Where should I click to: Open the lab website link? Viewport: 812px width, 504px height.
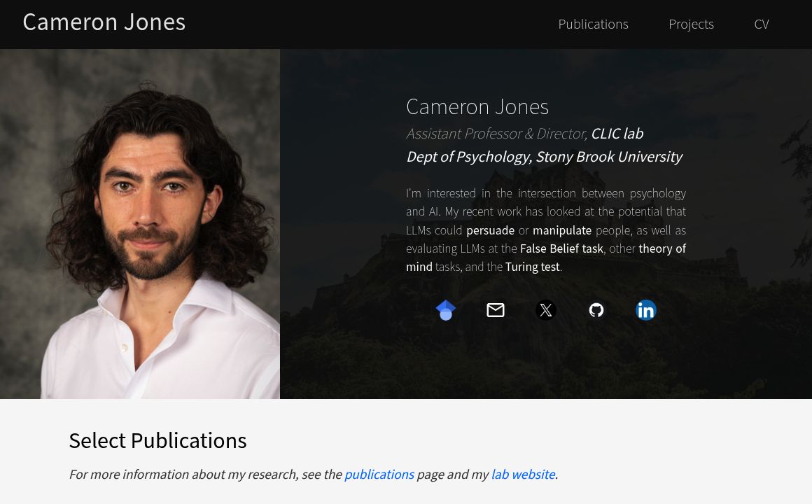click(523, 474)
